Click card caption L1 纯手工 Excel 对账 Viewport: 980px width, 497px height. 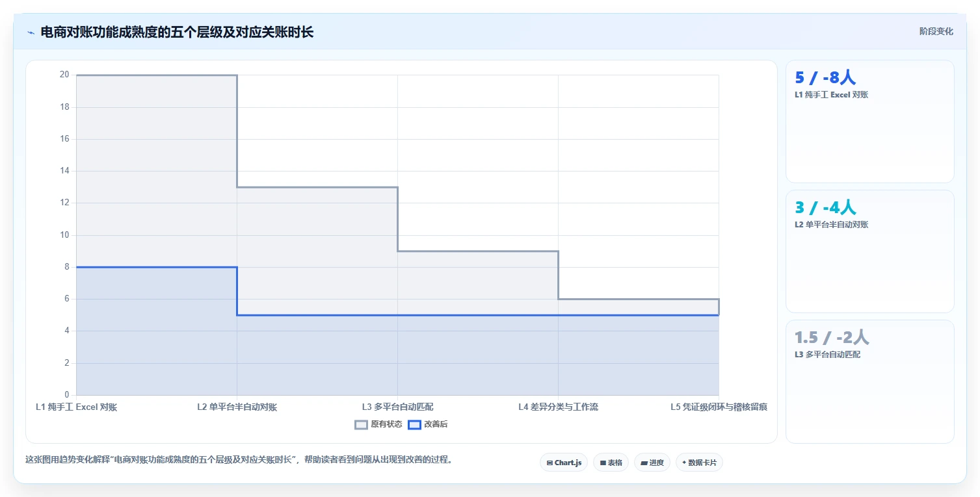pos(832,95)
